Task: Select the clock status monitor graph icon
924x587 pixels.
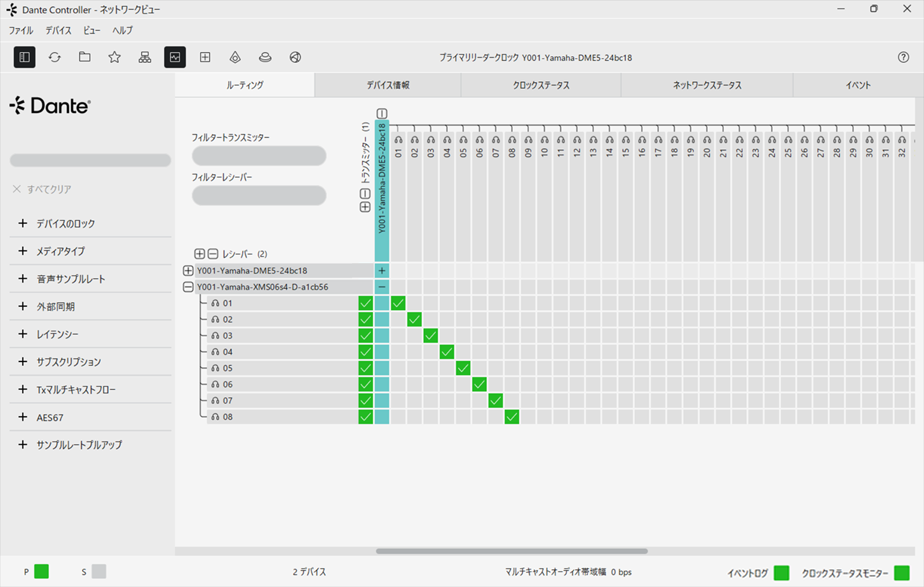Action: coord(175,57)
